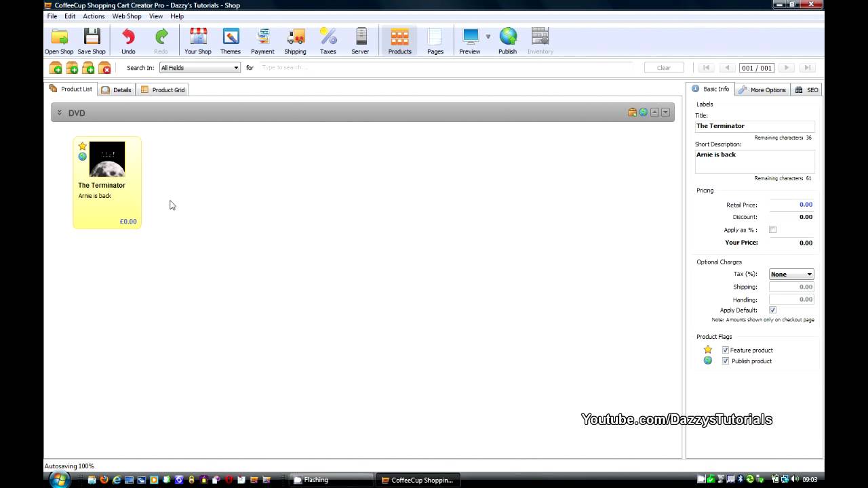Open the Inventory toolbar icon
The height and width of the screenshot is (488, 868).
point(540,41)
